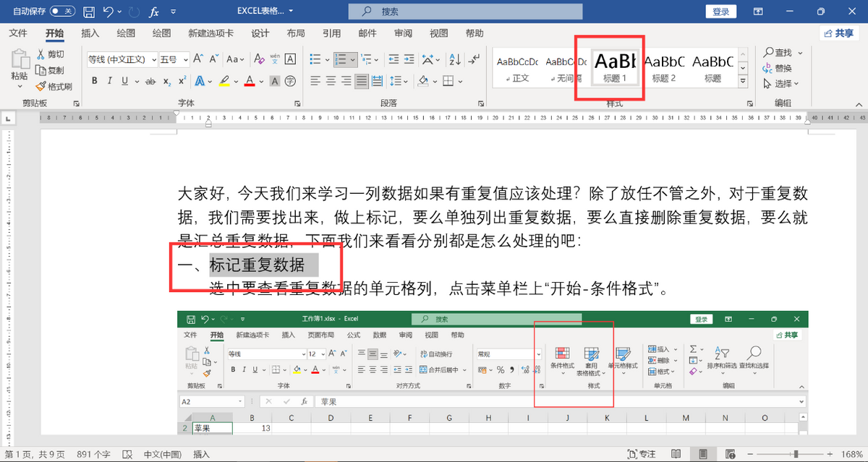Click the Format Painter (格式刷) icon
Image resolution: width=868 pixels, height=462 pixels.
click(41, 86)
